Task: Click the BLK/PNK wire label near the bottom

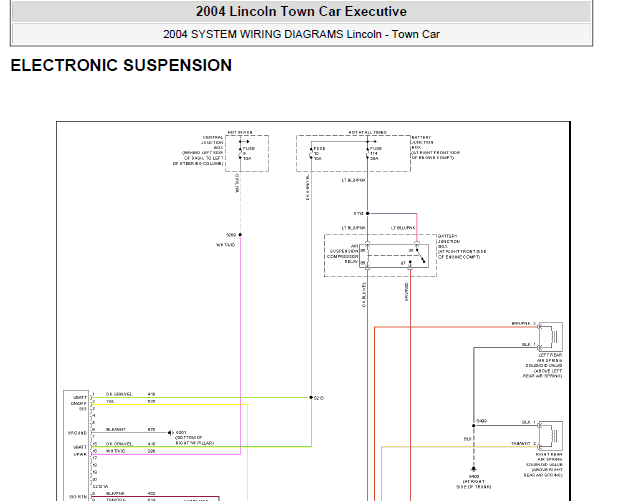Action: (x=116, y=493)
